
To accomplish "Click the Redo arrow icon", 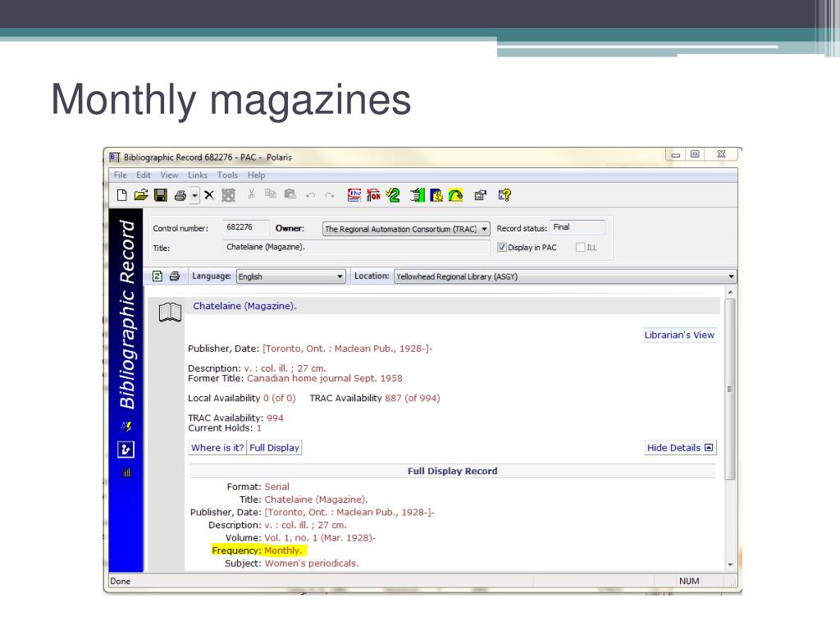I will (330, 195).
